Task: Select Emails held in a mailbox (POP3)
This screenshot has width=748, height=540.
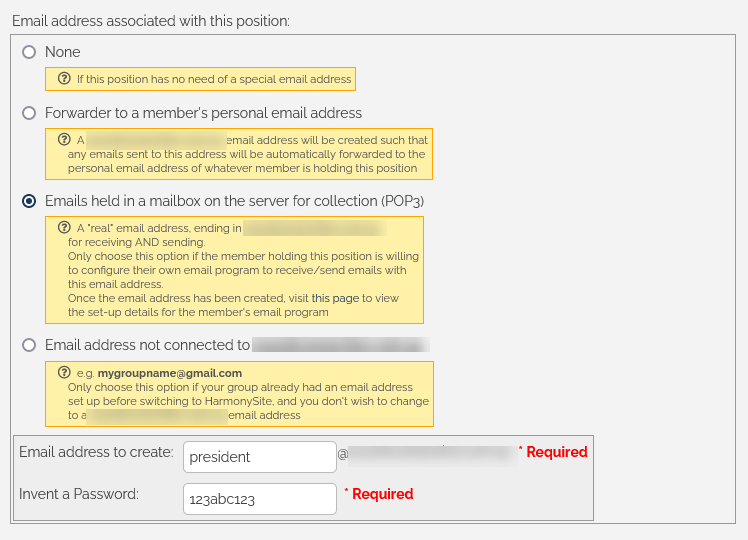Action: pos(29,201)
